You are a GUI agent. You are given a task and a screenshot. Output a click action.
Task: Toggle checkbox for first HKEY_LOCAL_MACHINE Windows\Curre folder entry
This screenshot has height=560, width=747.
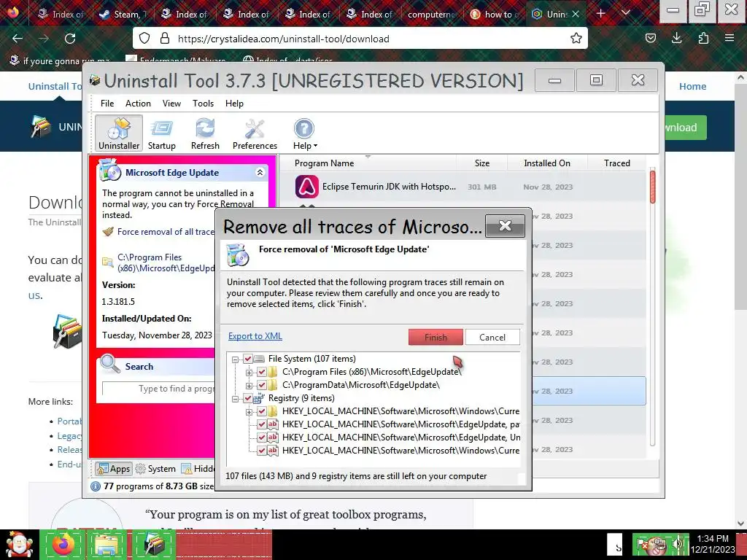click(262, 411)
